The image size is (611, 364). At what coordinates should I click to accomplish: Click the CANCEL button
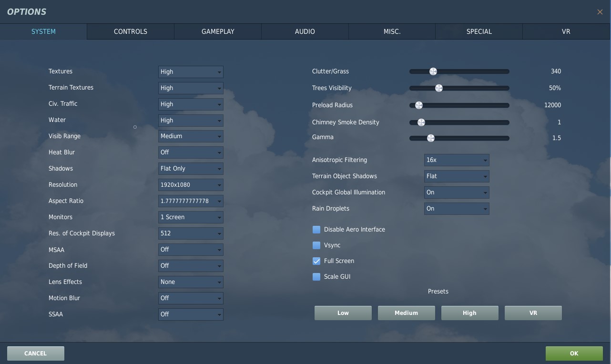[x=36, y=354]
